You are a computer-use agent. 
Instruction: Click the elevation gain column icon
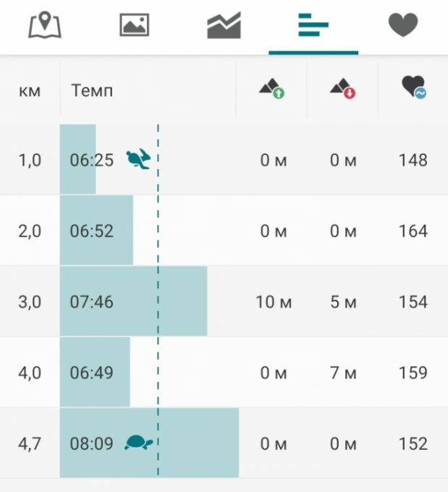click(271, 90)
